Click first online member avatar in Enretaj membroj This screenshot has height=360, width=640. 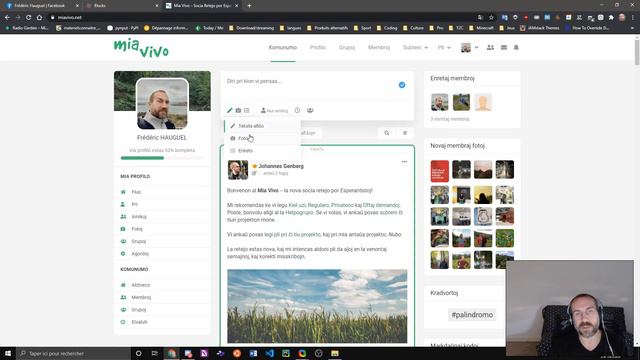[440, 102]
